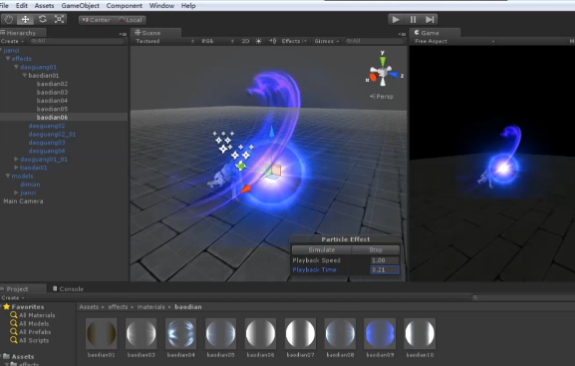The height and width of the screenshot is (366, 575).
Task: Expand the tiaodai01 tree node
Action: pos(16,168)
